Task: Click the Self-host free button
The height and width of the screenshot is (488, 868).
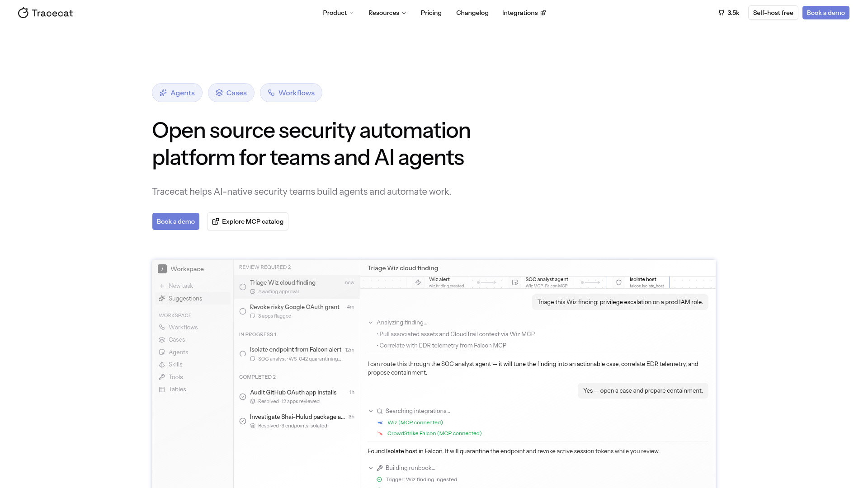Action: pos(773,13)
